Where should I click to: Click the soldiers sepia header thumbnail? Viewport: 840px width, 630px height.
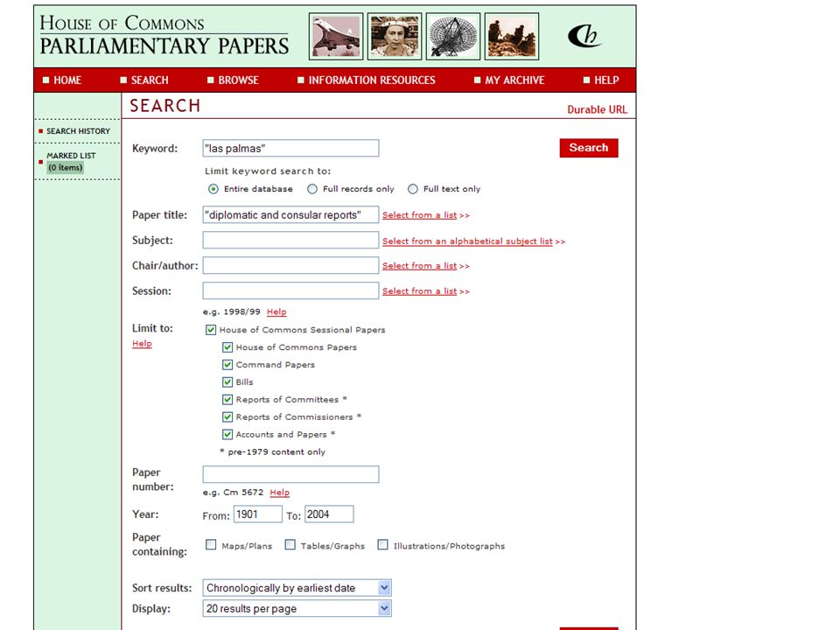512,37
